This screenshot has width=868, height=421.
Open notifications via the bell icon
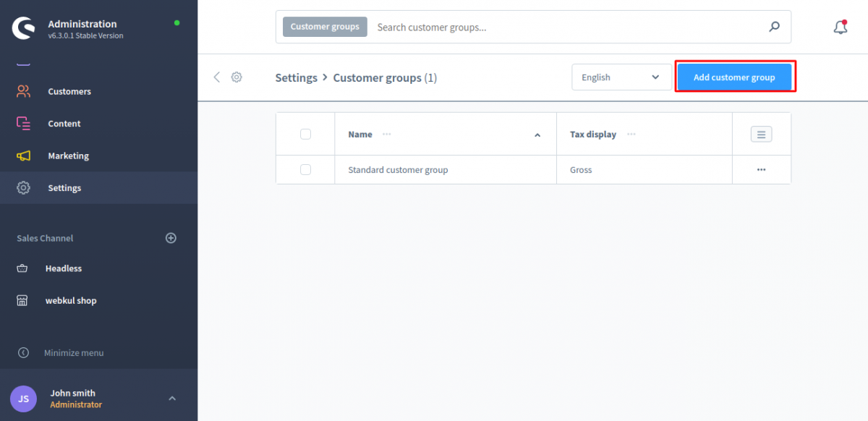[x=840, y=26]
